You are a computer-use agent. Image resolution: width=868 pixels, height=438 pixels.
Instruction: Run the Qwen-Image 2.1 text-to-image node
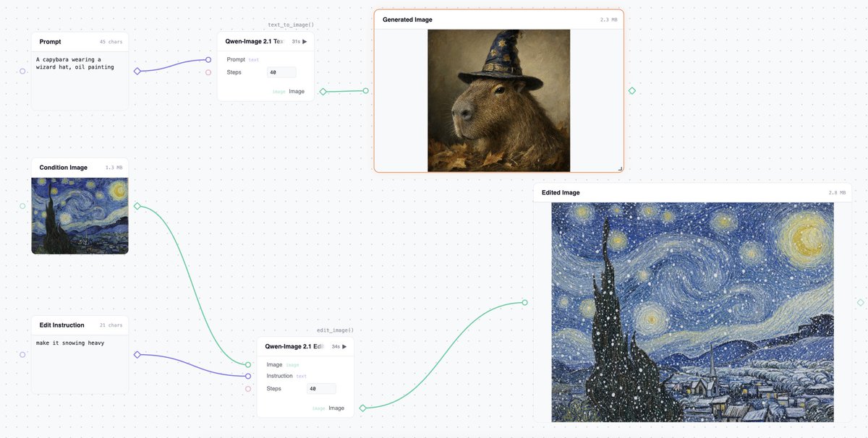click(x=305, y=42)
